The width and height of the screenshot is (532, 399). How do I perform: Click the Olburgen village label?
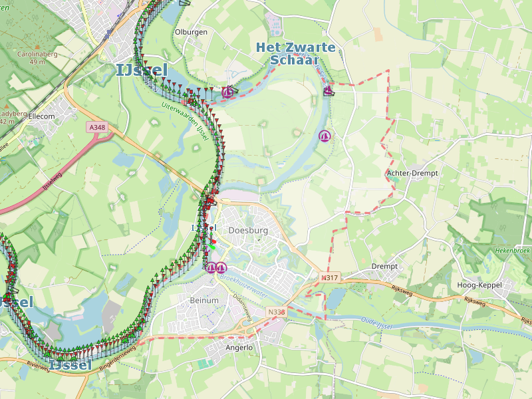(191, 32)
